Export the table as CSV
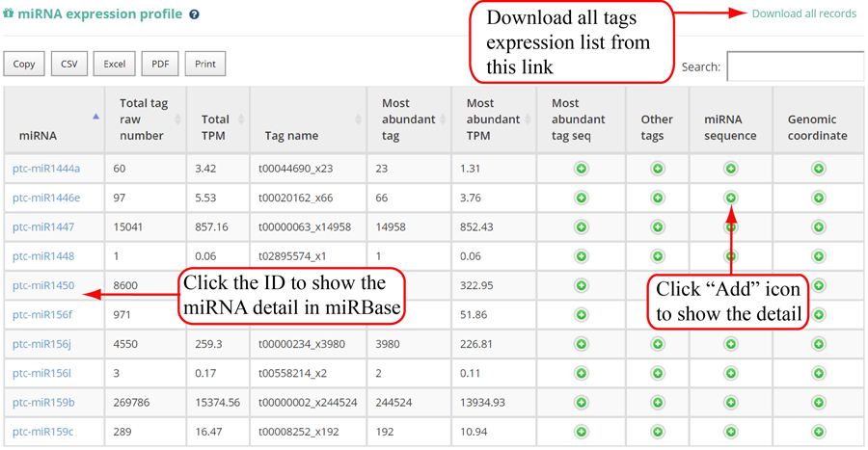 click(69, 65)
